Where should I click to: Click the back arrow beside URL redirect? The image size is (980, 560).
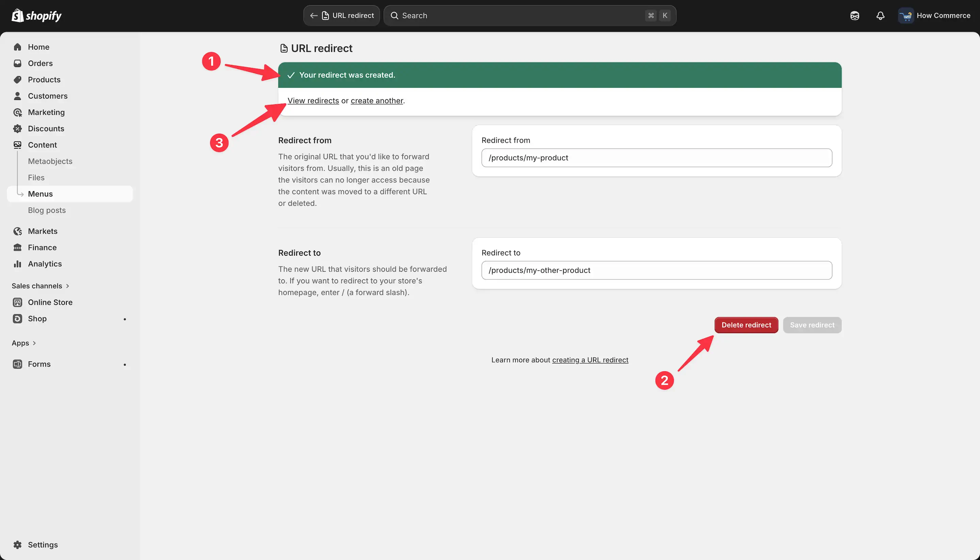pyautogui.click(x=314, y=15)
